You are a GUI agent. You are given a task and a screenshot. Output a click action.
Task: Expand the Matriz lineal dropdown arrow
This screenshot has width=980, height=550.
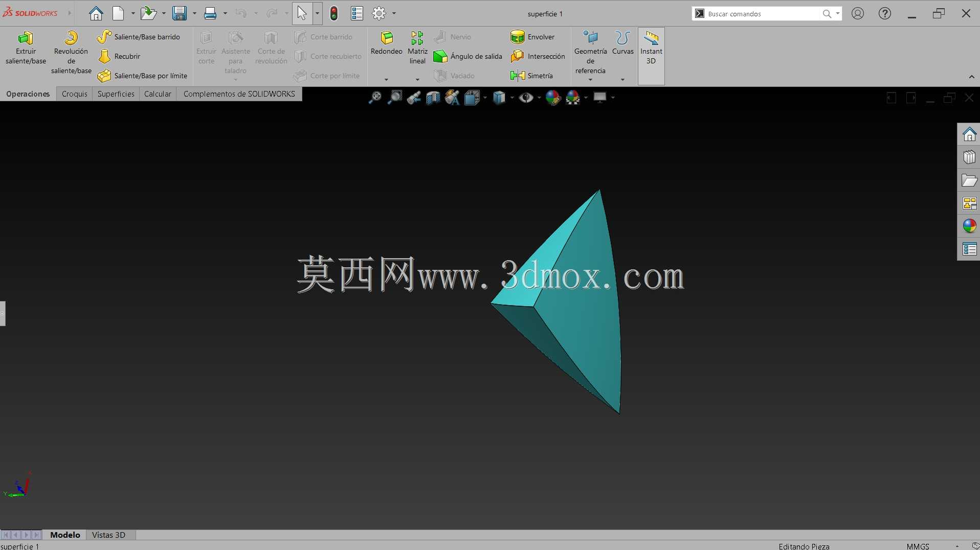pyautogui.click(x=417, y=79)
